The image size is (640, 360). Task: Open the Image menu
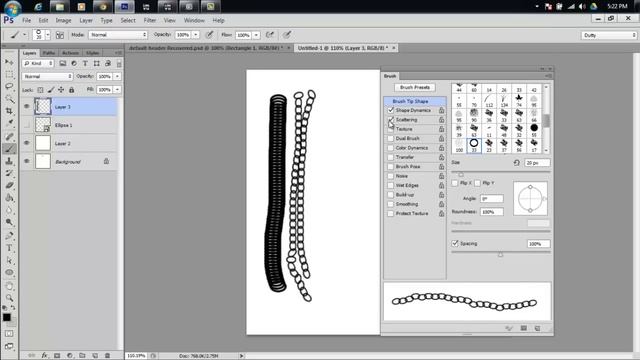click(x=63, y=20)
